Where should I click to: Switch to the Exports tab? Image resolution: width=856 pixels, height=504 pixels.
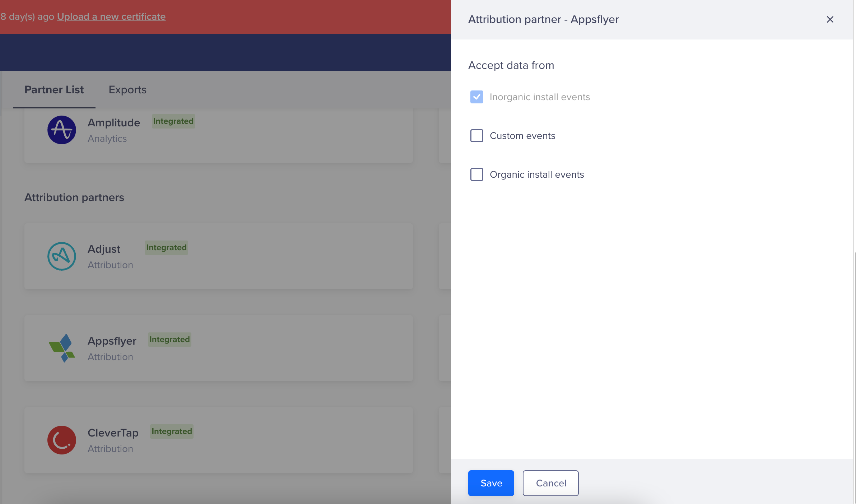127,90
